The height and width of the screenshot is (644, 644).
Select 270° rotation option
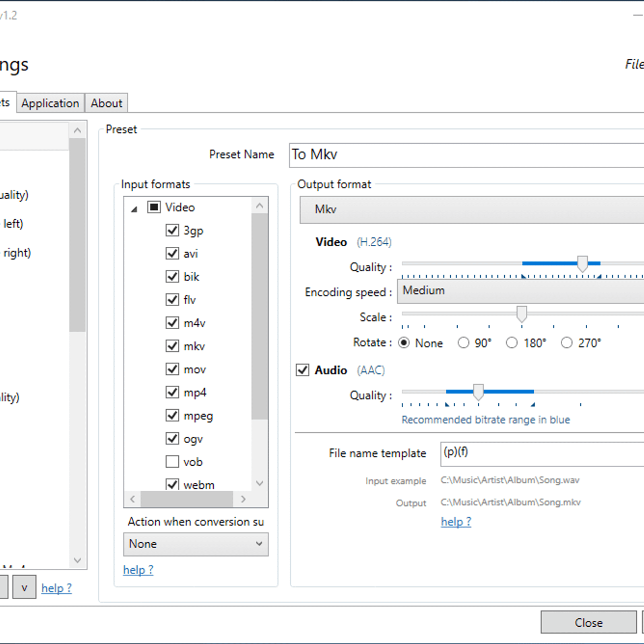[x=566, y=343]
